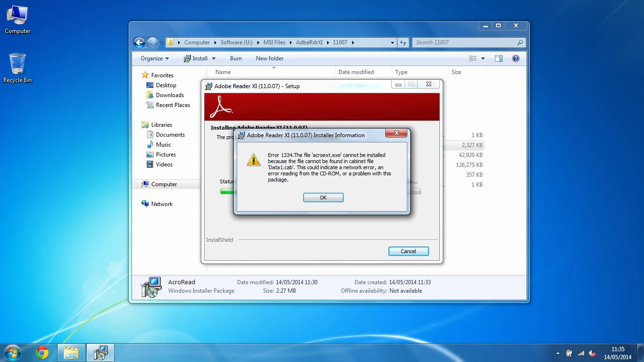This screenshot has height=362, width=644.
Task: Click the 11007 breadcrumb
Action: pos(340,42)
